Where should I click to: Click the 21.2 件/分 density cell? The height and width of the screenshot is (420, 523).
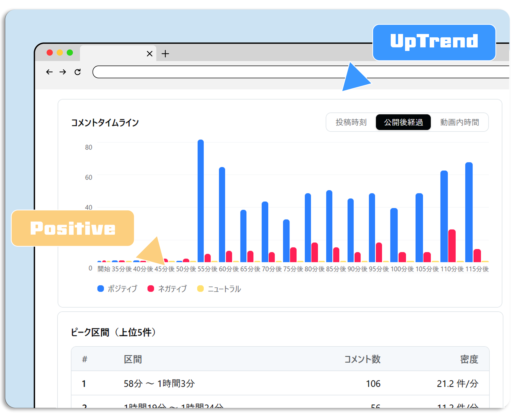pyautogui.click(x=458, y=384)
